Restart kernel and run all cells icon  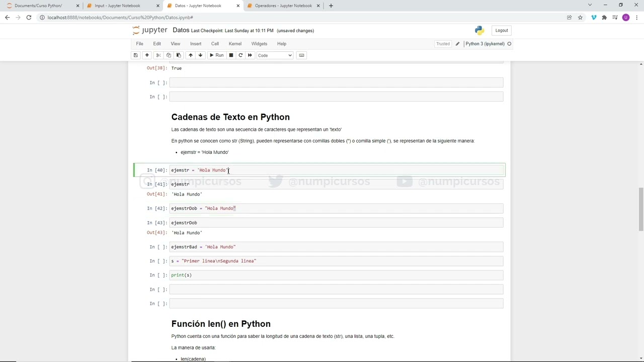click(250, 55)
